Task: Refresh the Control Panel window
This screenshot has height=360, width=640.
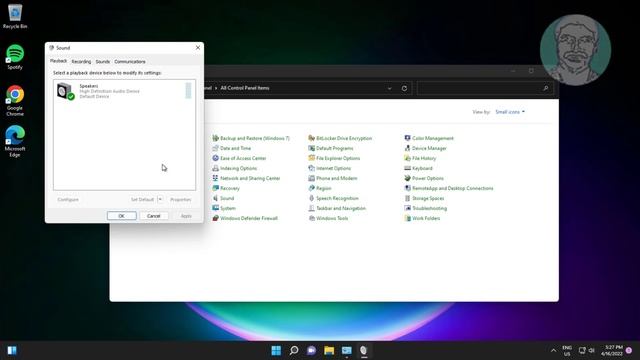Action: [404, 88]
